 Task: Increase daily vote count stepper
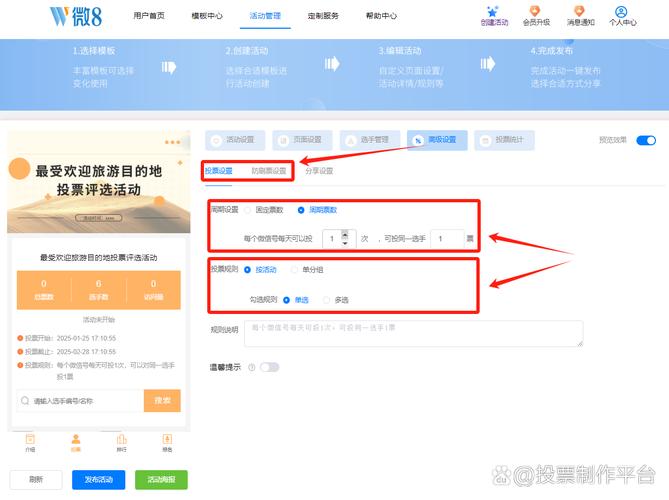(x=346, y=234)
